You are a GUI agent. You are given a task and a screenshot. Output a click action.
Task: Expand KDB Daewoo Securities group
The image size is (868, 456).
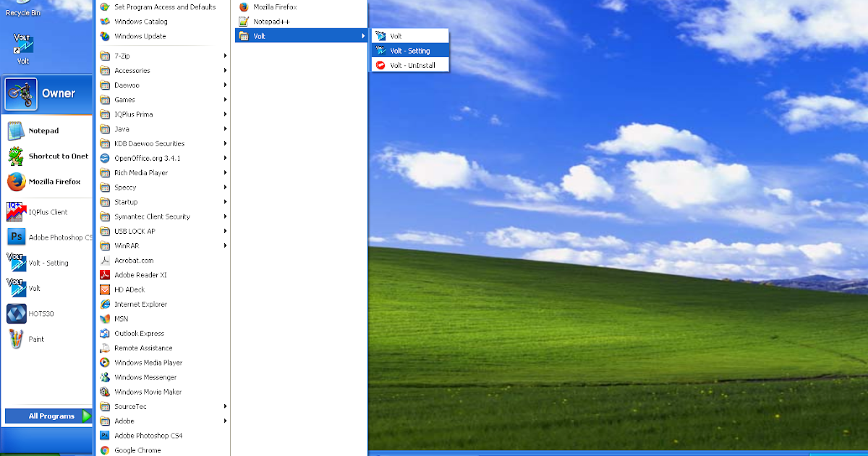163,143
